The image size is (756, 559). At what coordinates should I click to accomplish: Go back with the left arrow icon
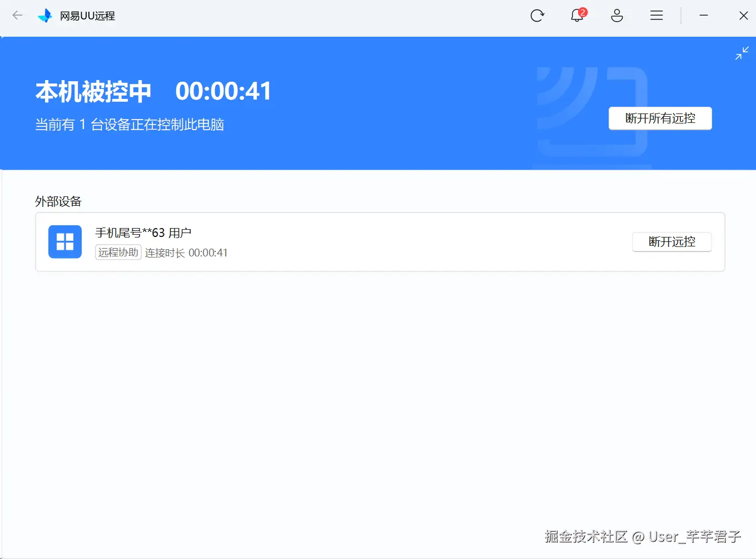pyautogui.click(x=17, y=16)
